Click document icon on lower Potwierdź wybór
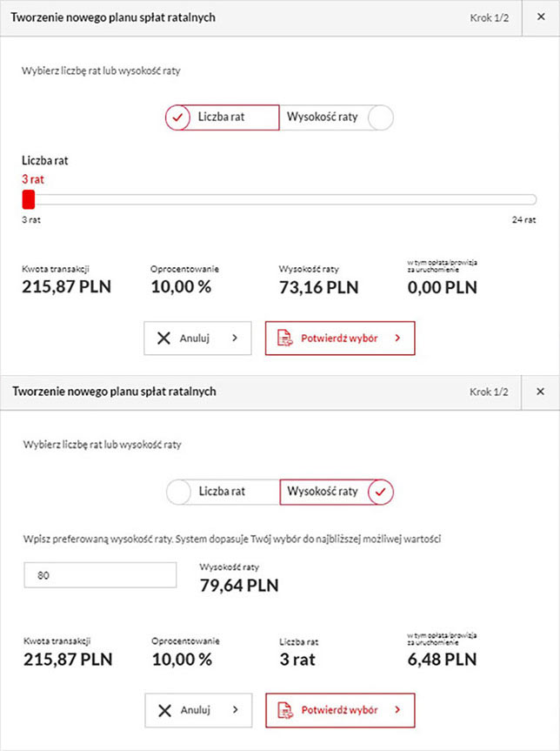 pos(285,710)
